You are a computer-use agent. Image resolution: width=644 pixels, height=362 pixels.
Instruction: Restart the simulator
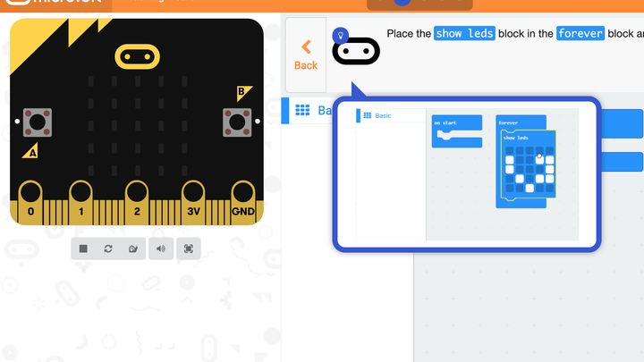point(108,248)
